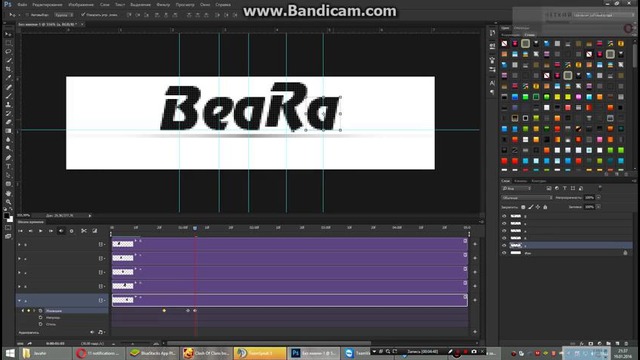The image size is (640, 360).
Task: Click the foreground color swatch
Action: click(7, 216)
